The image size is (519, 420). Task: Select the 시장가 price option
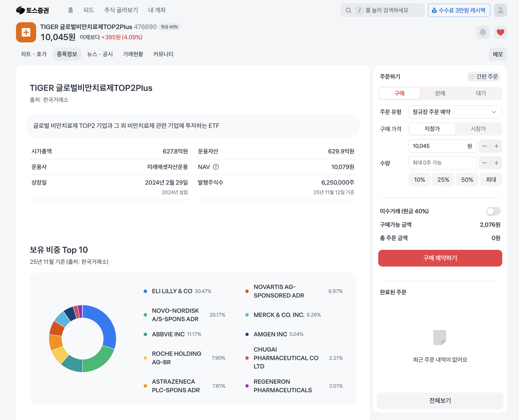478,129
